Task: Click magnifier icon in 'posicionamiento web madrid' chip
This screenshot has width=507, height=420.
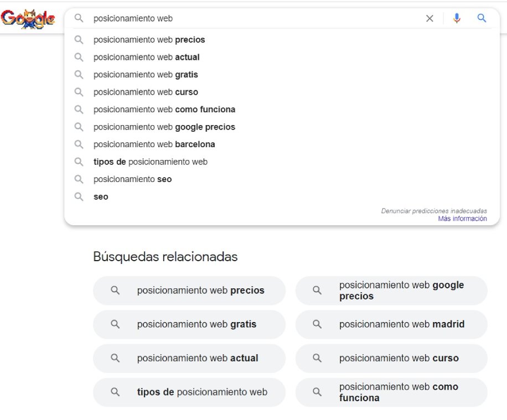Action: [317, 324]
